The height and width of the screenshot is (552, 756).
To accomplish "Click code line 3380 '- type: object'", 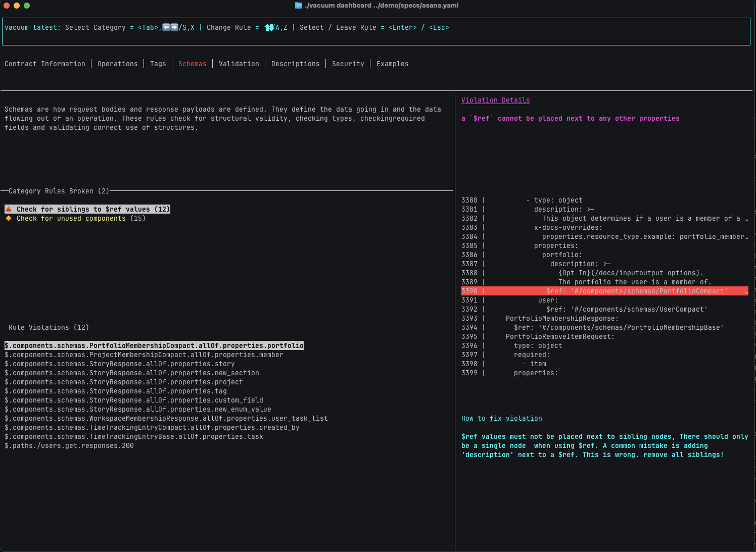I will coord(522,200).
